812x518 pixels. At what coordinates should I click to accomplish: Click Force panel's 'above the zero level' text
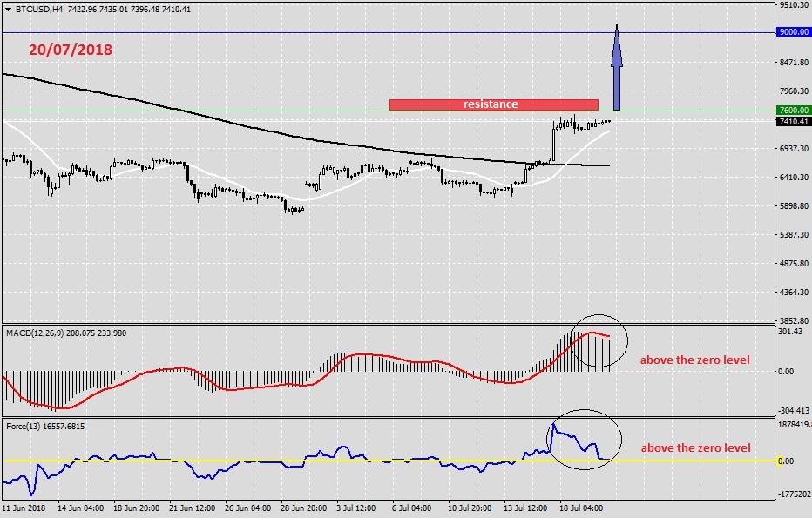695,447
